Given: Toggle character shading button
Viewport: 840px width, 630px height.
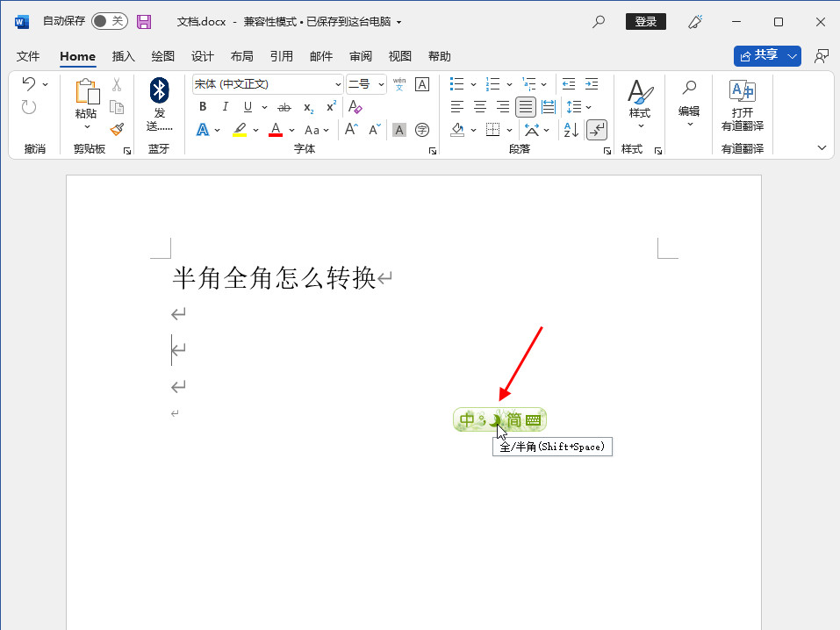Looking at the screenshot, I should click(x=399, y=130).
